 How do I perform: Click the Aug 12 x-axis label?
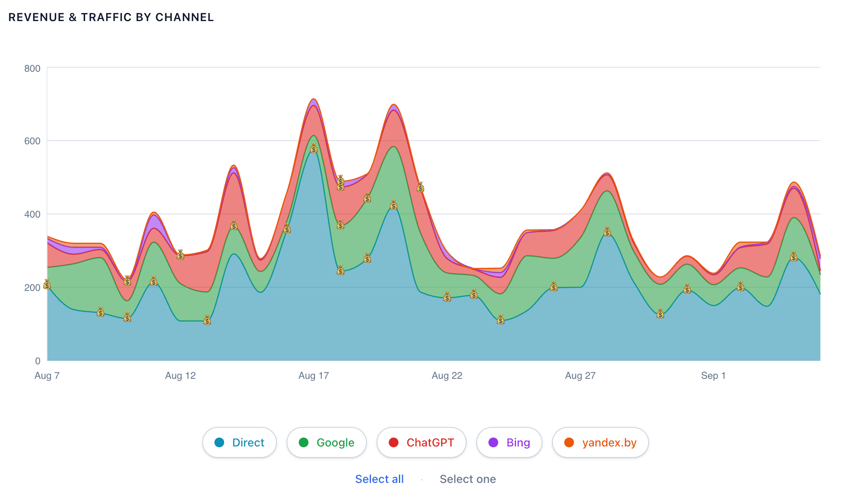point(180,376)
